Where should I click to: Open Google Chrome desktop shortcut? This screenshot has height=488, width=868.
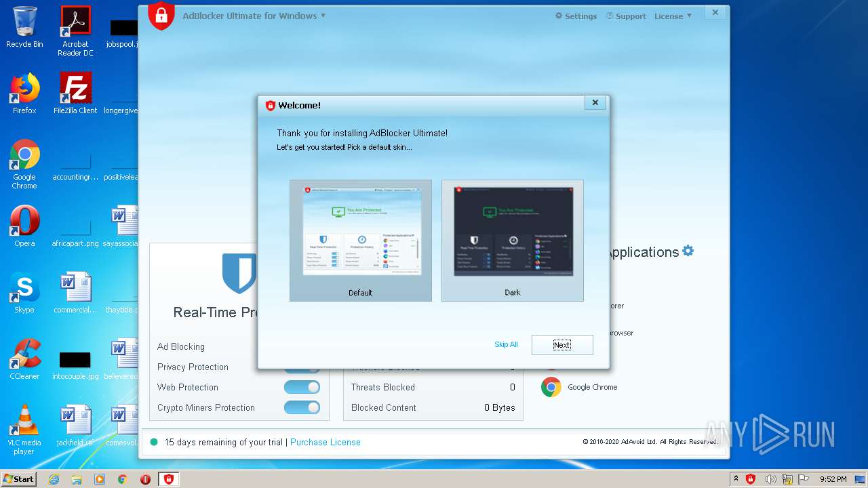24,164
